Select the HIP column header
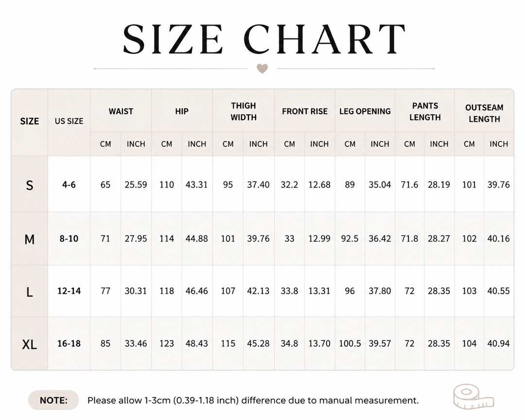The width and height of the screenshot is (525, 420). (x=182, y=111)
